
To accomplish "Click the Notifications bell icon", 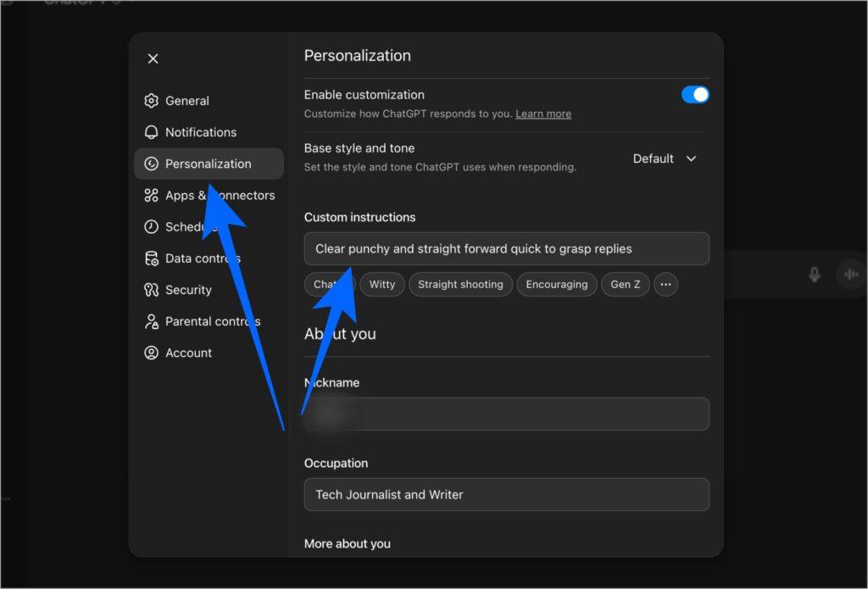I will tap(151, 132).
